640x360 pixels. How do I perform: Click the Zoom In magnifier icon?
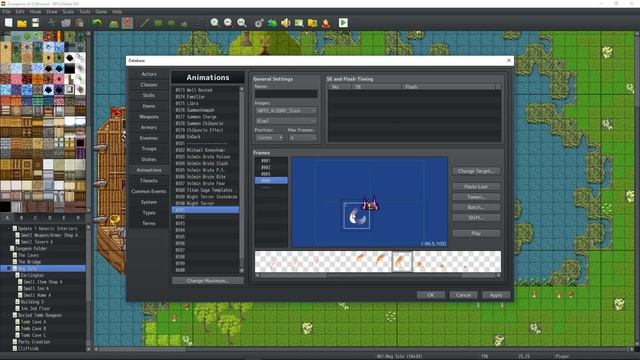(x=215, y=23)
